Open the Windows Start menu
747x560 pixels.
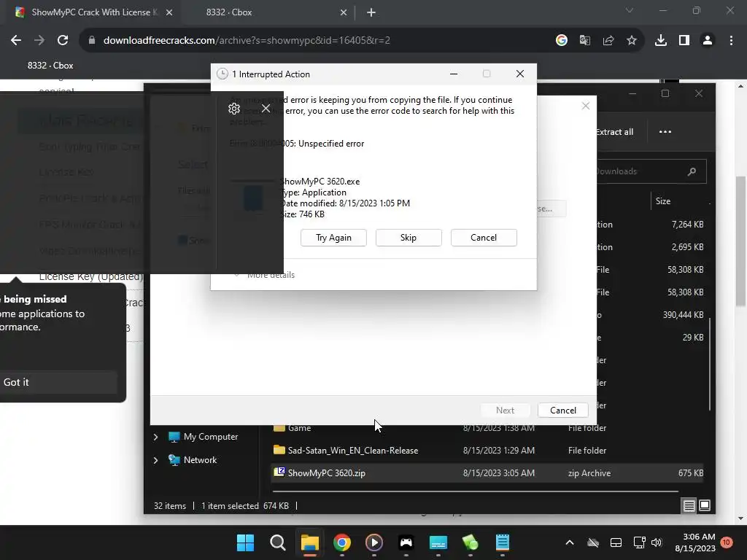pyautogui.click(x=245, y=542)
